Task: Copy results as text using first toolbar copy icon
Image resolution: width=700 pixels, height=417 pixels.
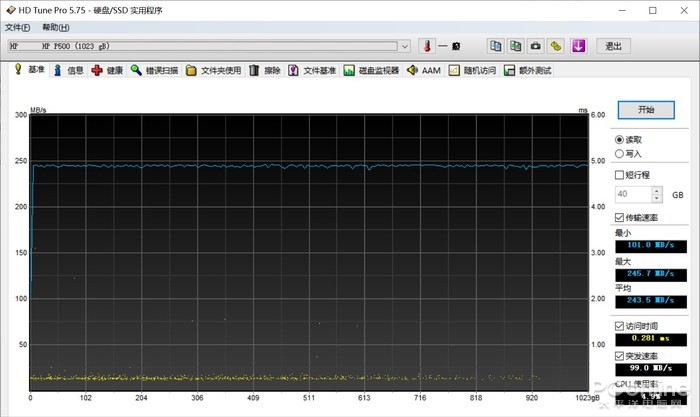Action: [x=496, y=46]
